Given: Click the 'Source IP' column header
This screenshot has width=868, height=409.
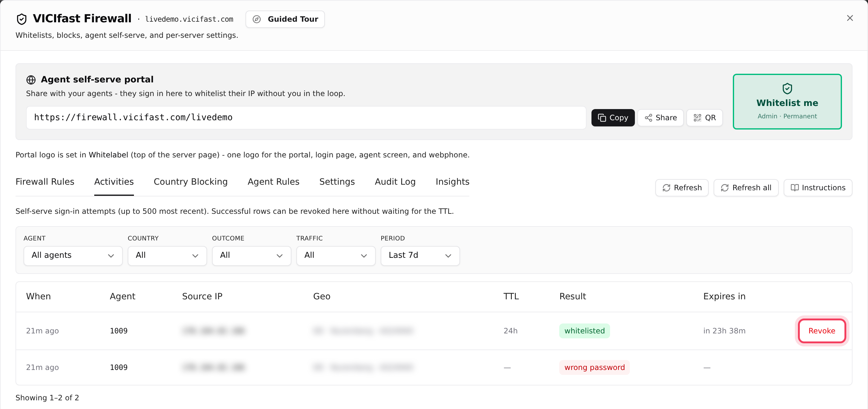Looking at the screenshot, I should click(x=202, y=296).
